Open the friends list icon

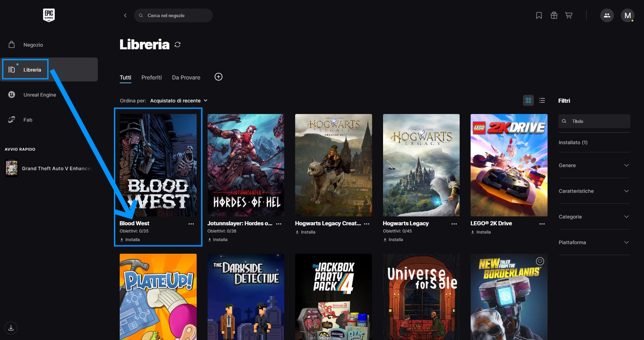pos(607,15)
